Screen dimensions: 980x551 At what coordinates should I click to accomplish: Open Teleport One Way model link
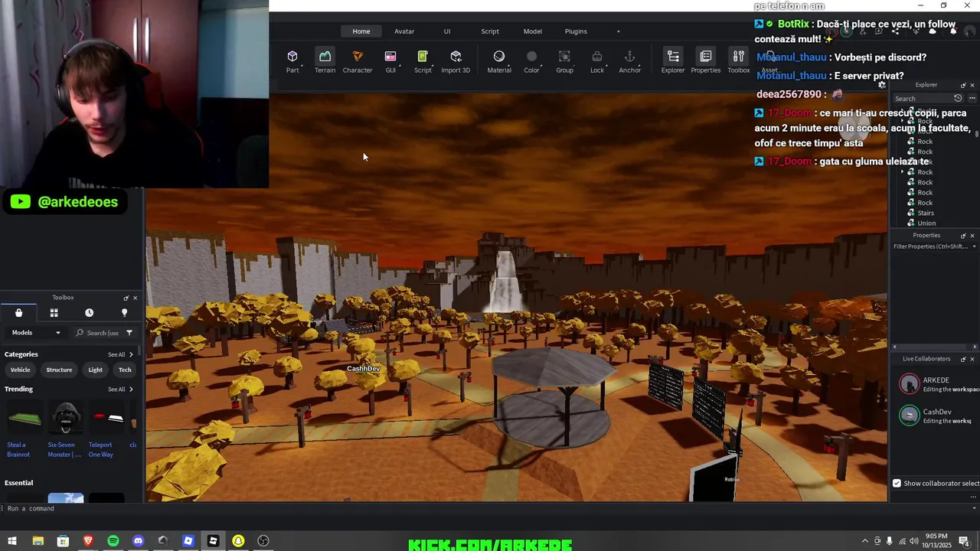point(101,449)
